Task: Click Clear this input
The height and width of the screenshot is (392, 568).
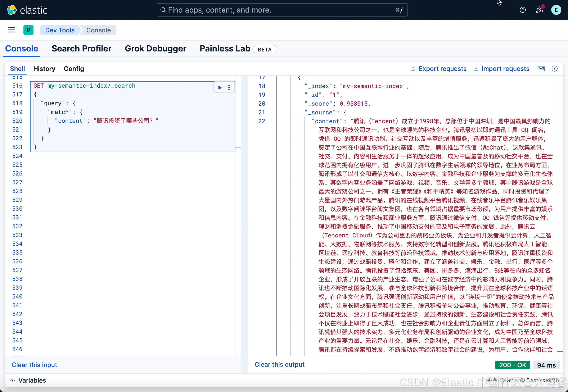Action: click(34, 365)
